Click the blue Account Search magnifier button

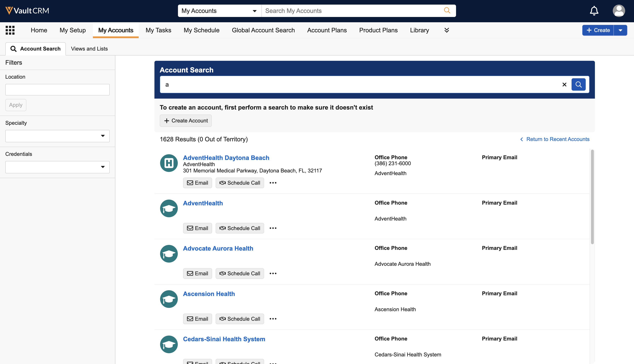[578, 84]
